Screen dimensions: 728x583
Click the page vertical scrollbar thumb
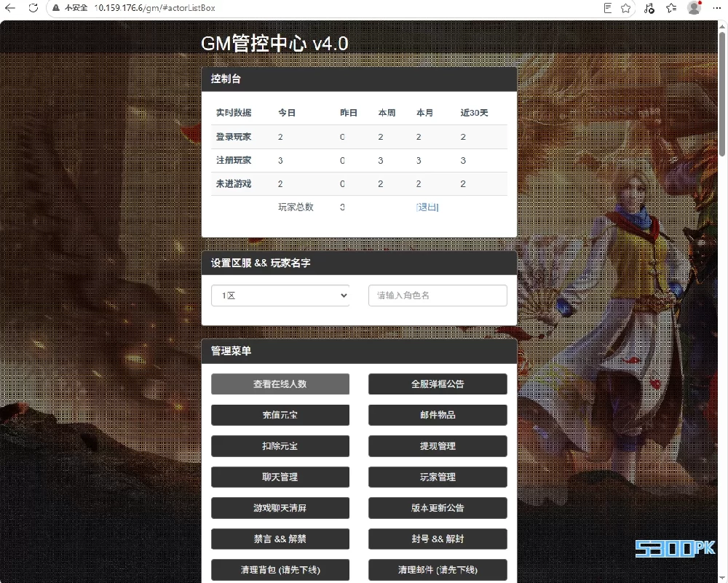722,94
